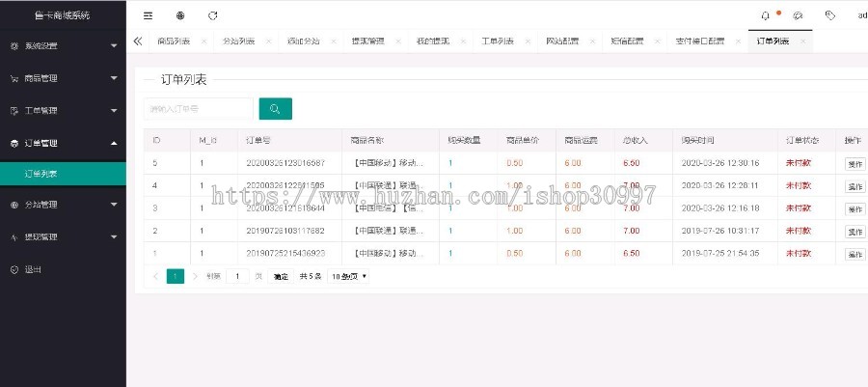Click the 售卡商城系统 title in the sidebar
The height and width of the screenshot is (387, 868).
click(62, 15)
